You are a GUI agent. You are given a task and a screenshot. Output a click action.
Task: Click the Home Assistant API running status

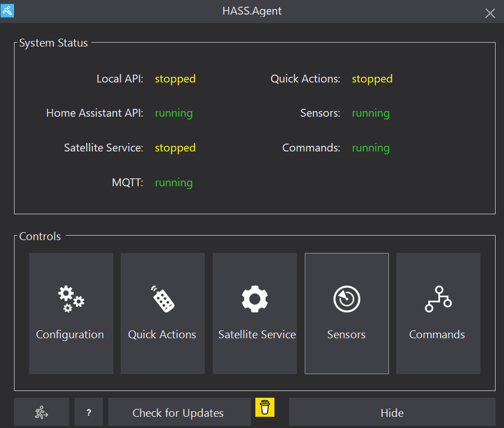[174, 113]
